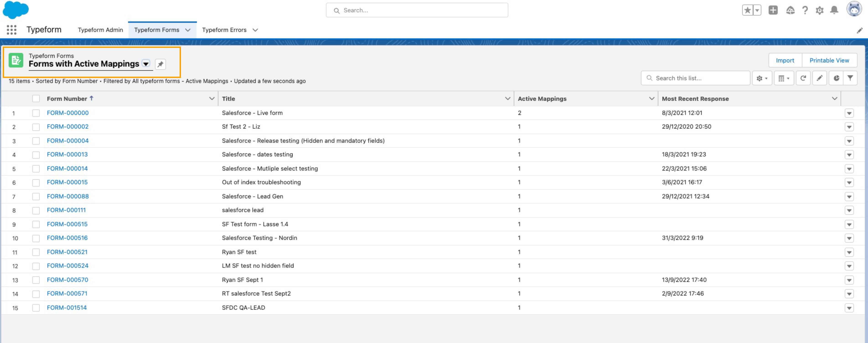Check the box for FORM-000000
Viewport: 868px width, 343px height.
tap(36, 113)
